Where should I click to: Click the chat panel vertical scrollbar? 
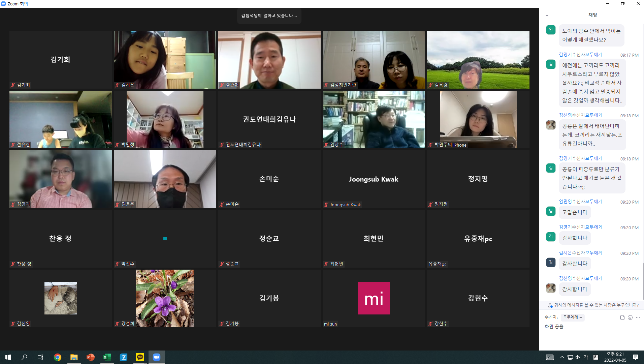click(643, 281)
